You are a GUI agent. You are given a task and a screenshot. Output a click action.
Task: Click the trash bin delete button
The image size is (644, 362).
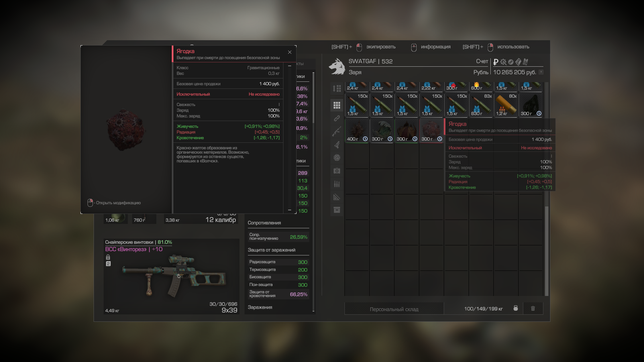tap(533, 308)
